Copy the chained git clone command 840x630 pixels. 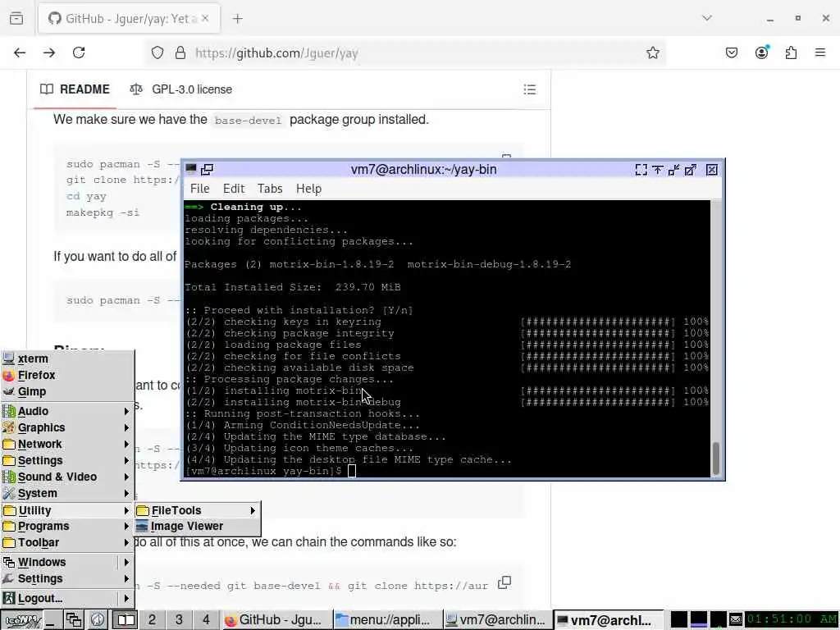point(504,583)
